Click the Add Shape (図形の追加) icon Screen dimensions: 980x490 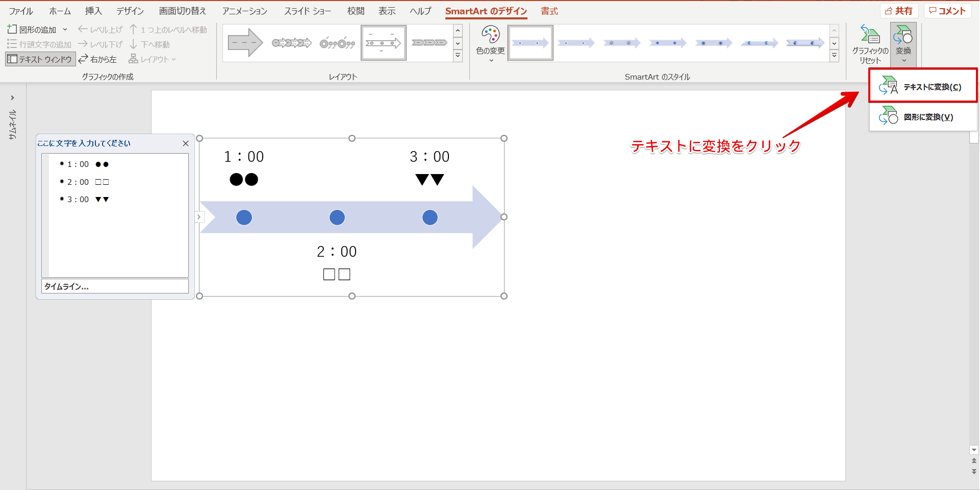coord(12,30)
